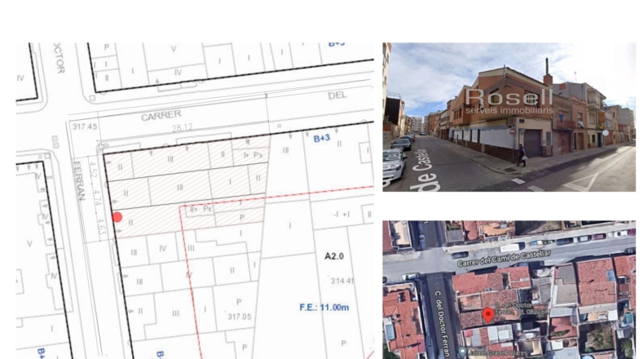The height and width of the screenshot is (359, 644).
Task: Click the de Castellar overlay on the street photo
Action: pyautogui.click(x=426, y=170)
